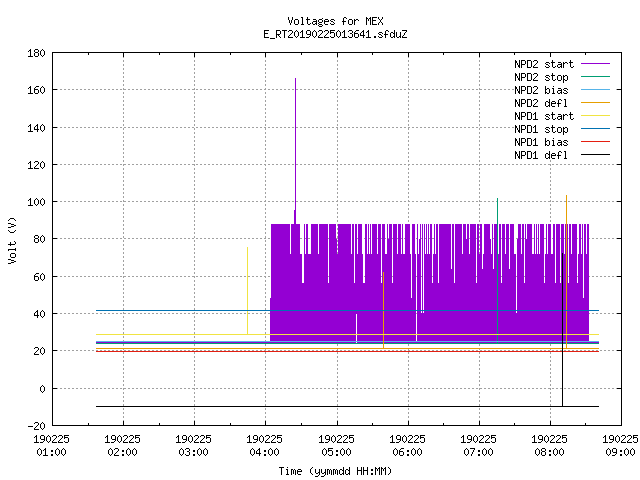Click the 'NPD2 bias' legend label
The image size is (640, 480).
pyautogui.click(x=541, y=90)
